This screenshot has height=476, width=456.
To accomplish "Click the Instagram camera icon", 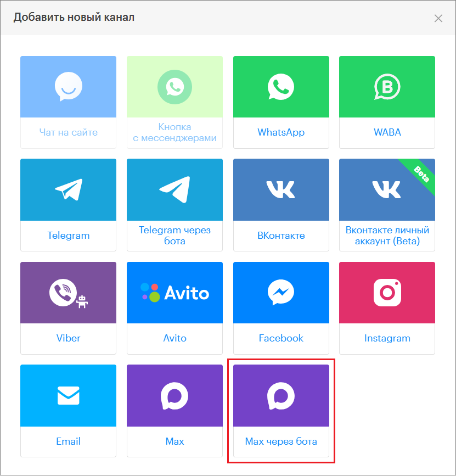I will click(x=387, y=293).
